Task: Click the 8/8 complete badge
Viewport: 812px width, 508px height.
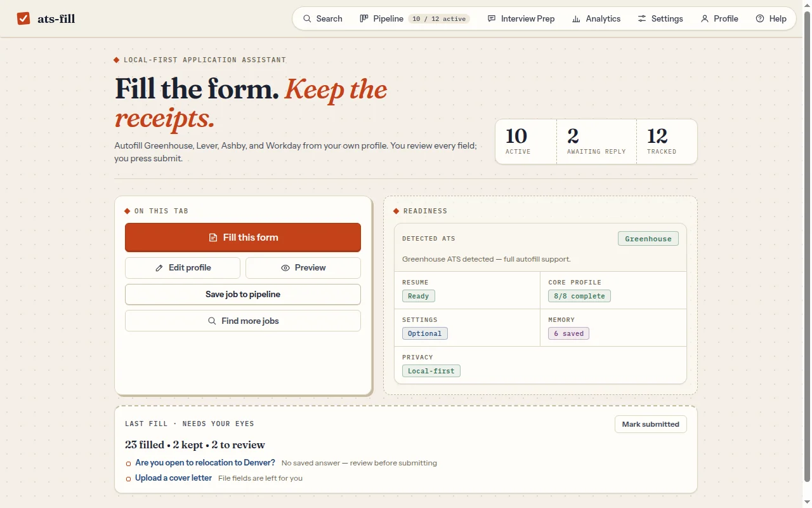Action: [x=579, y=296]
